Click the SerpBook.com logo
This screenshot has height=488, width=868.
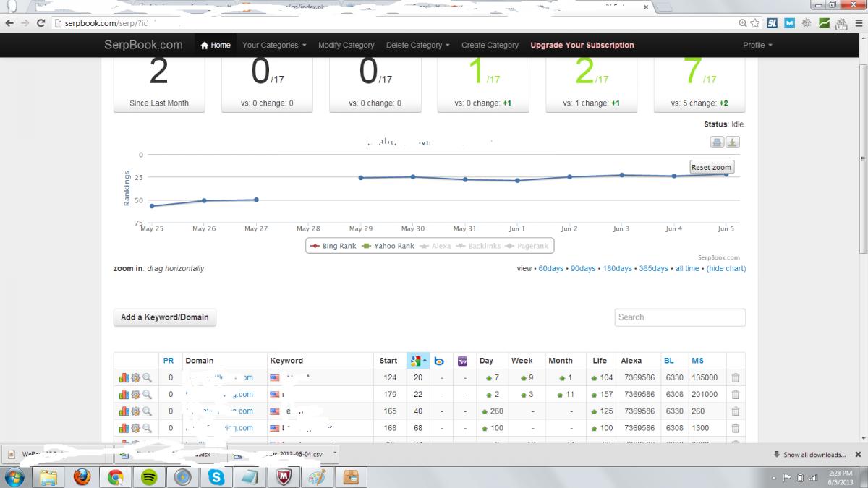point(145,45)
